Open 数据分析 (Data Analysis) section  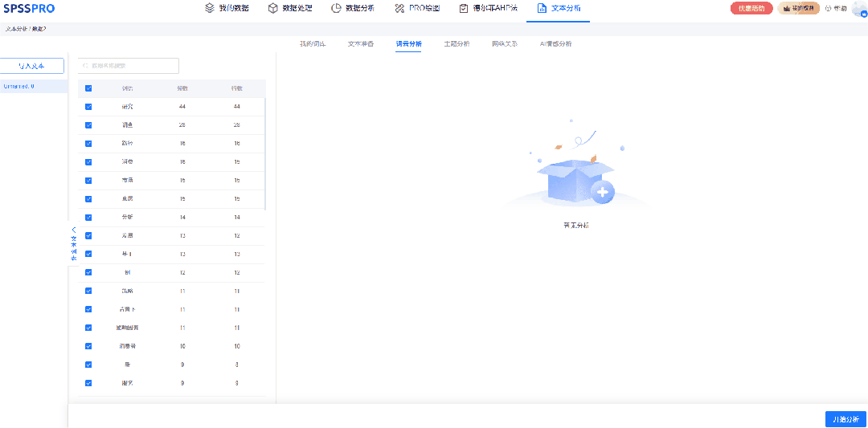click(x=352, y=8)
